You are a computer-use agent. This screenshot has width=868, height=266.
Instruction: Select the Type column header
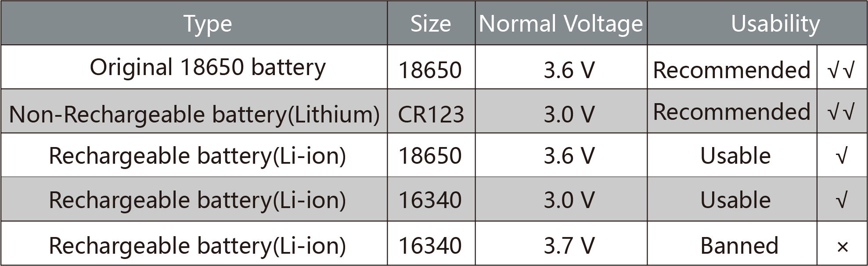[x=207, y=24]
